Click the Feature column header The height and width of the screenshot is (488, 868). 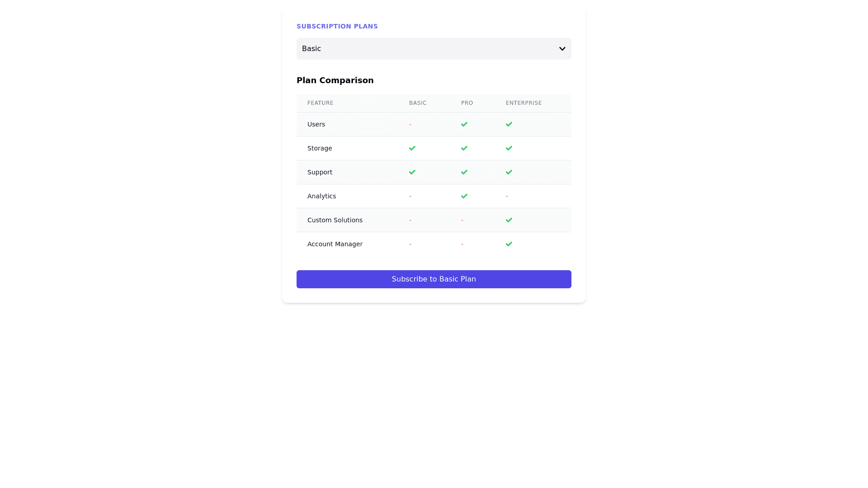pos(320,103)
